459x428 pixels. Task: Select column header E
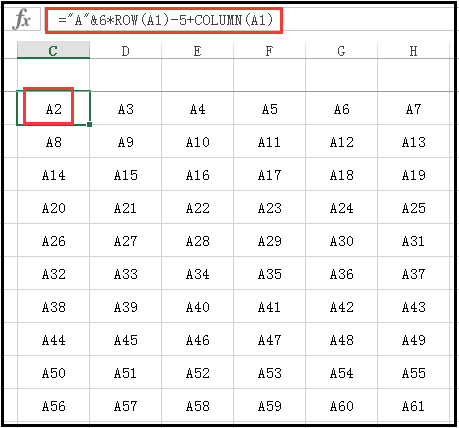click(197, 50)
